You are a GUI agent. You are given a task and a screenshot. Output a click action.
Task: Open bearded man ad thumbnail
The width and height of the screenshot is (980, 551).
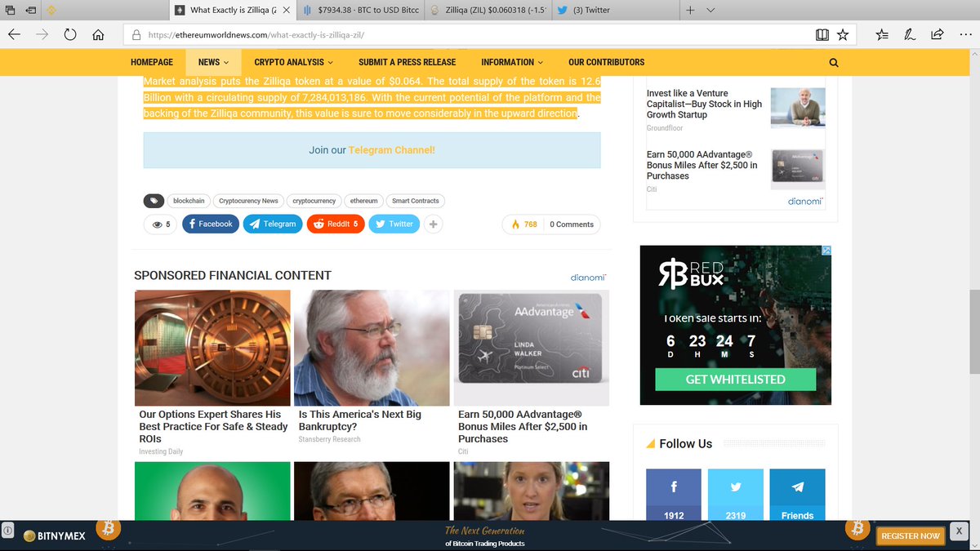click(x=372, y=348)
